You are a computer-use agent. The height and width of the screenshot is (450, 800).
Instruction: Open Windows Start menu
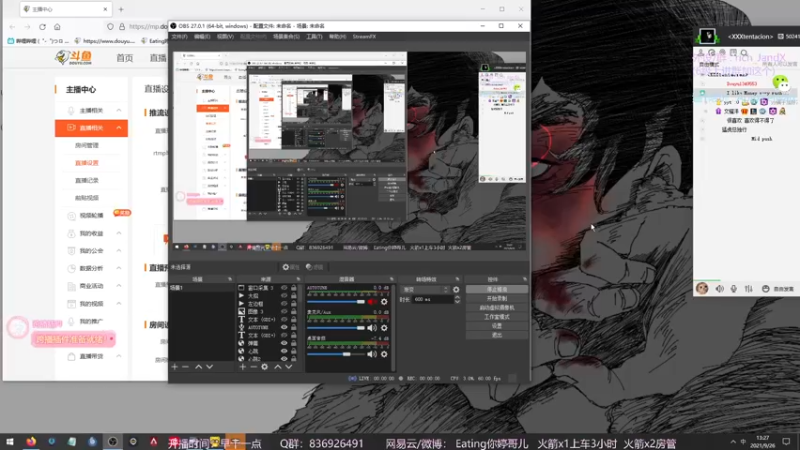pos(10,441)
